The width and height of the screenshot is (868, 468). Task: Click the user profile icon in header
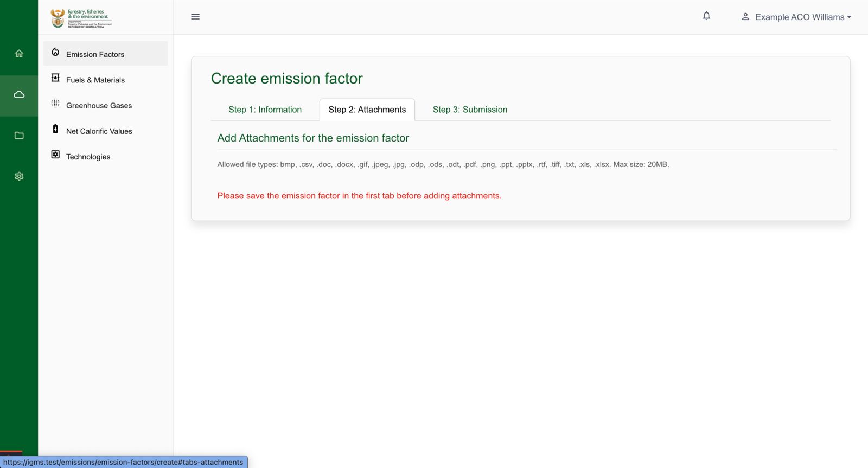[745, 17]
